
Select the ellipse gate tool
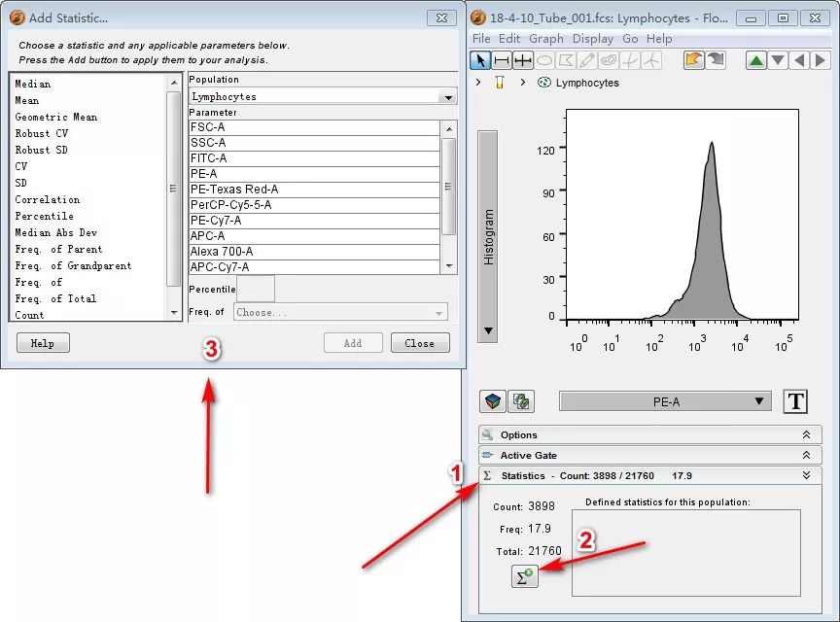point(544,60)
